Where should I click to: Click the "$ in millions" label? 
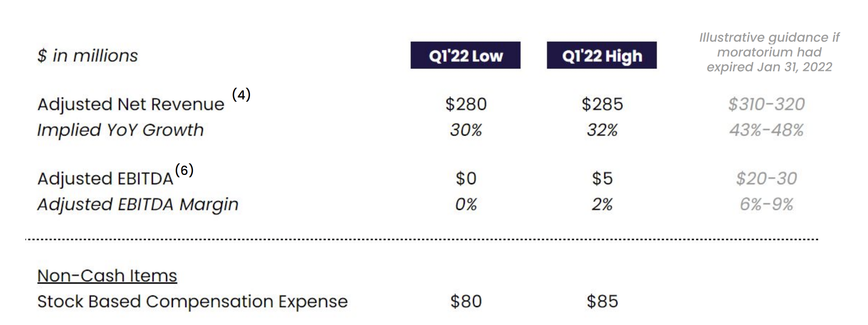point(88,55)
